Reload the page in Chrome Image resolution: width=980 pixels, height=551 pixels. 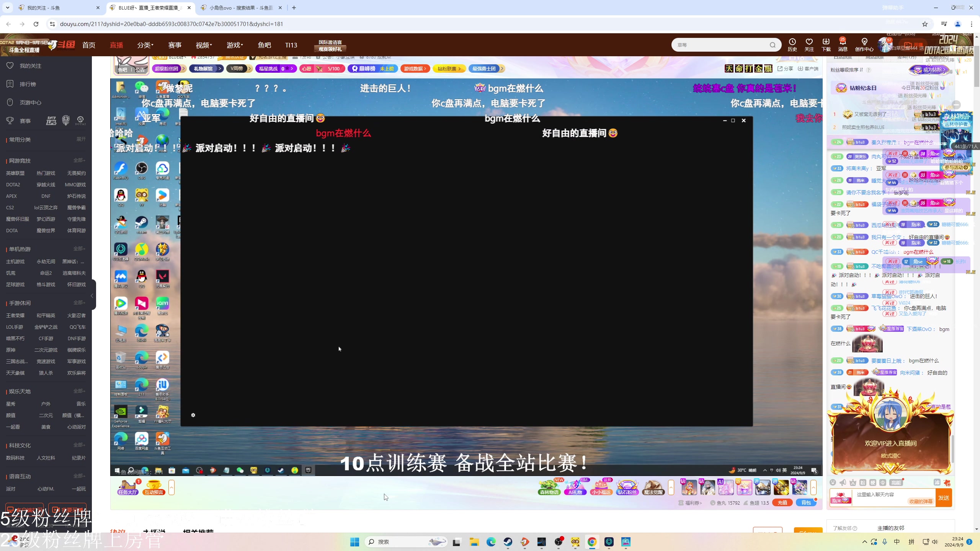[36, 24]
